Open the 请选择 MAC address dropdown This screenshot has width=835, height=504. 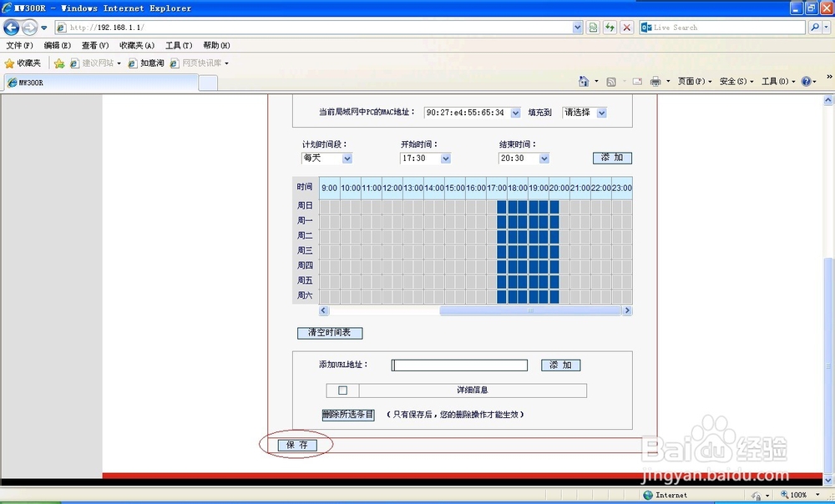point(601,112)
